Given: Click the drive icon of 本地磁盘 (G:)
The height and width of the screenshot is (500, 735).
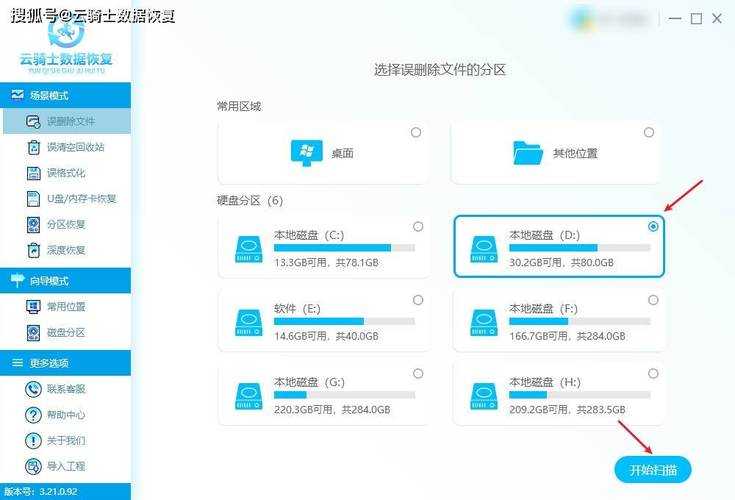Looking at the screenshot, I should [x=248, y=396].
